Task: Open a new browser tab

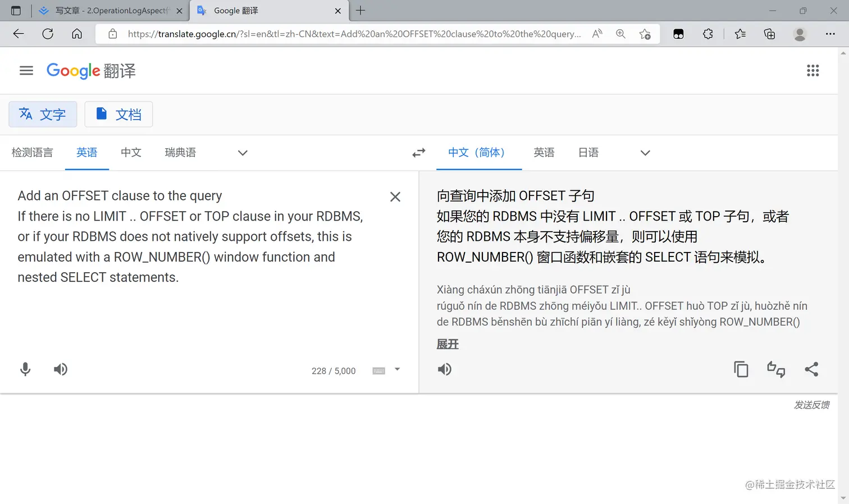Action: (360, 10)
